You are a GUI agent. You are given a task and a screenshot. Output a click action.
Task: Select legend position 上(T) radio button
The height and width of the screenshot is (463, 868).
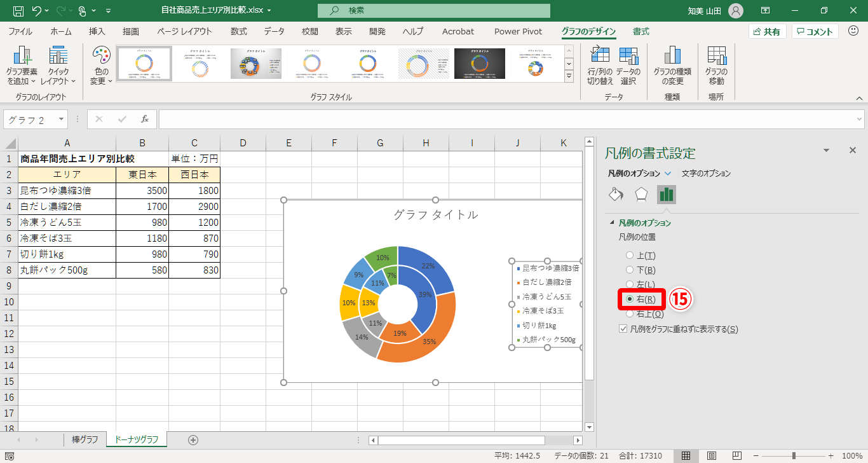(630, 255)
